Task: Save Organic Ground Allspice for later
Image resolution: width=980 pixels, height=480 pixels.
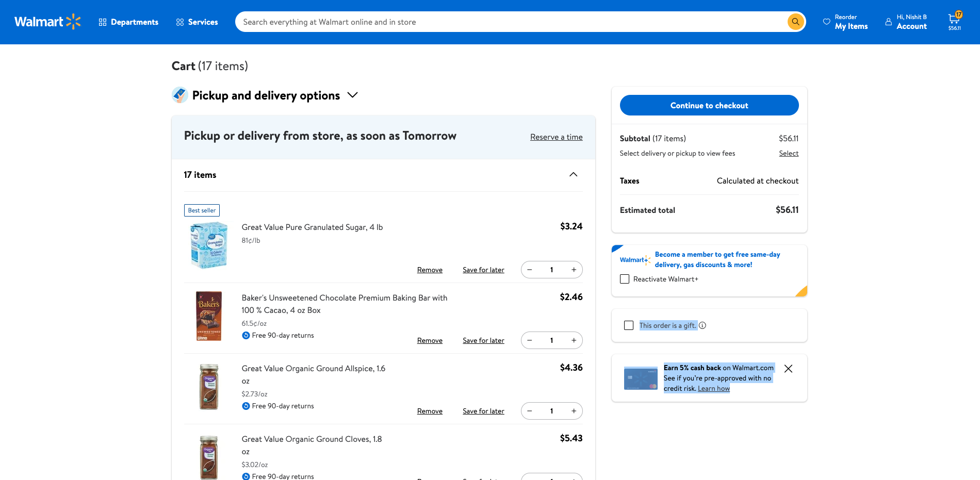Action: click(483, 411)
